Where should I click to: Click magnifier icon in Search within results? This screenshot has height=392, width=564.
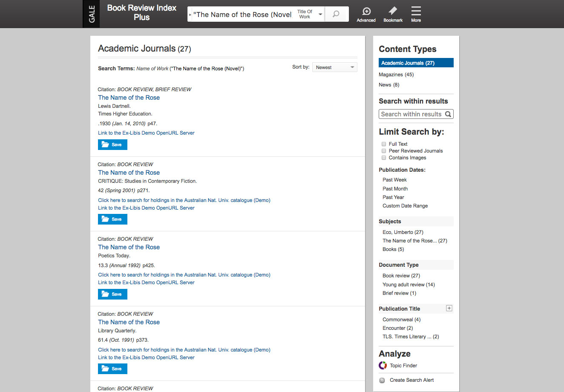[448, 114]
